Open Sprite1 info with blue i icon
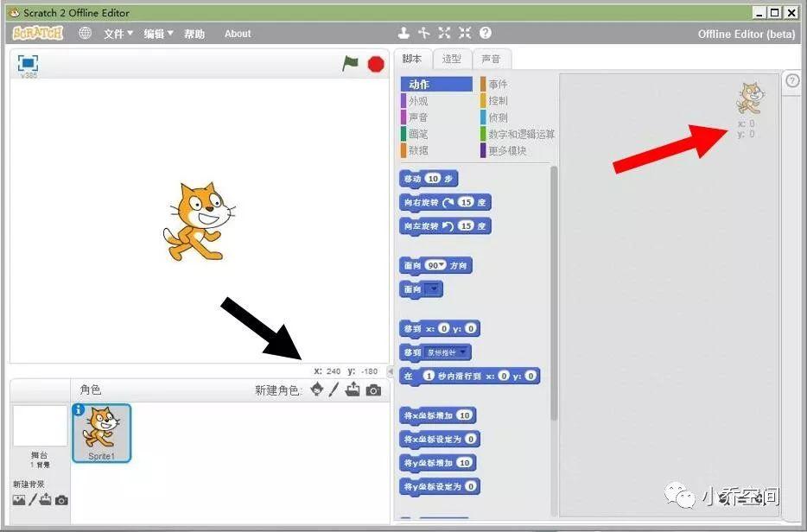807x532 pixels. point(79,409)
